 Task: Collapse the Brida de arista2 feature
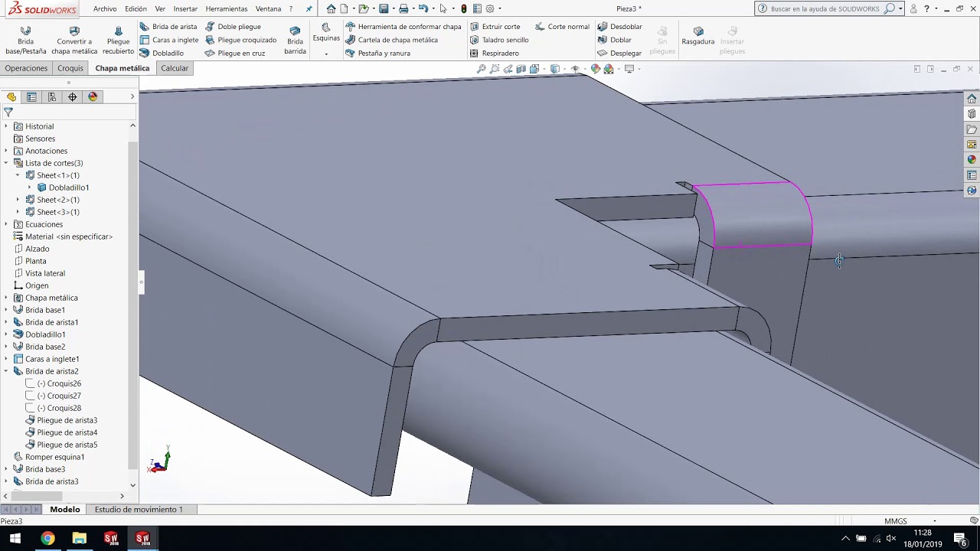tap(7, 371)
